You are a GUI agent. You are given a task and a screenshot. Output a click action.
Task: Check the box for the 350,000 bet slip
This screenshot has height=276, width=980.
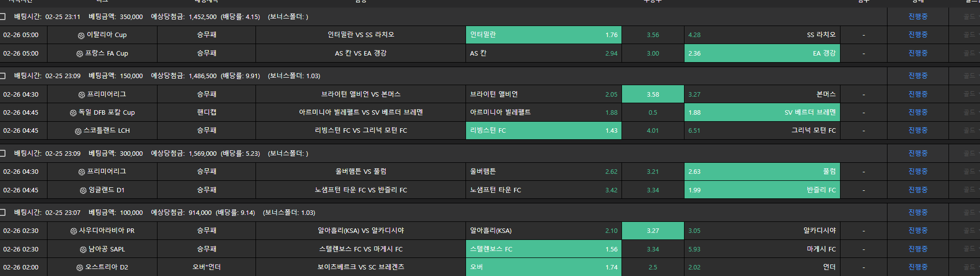(x=2, y=17)
